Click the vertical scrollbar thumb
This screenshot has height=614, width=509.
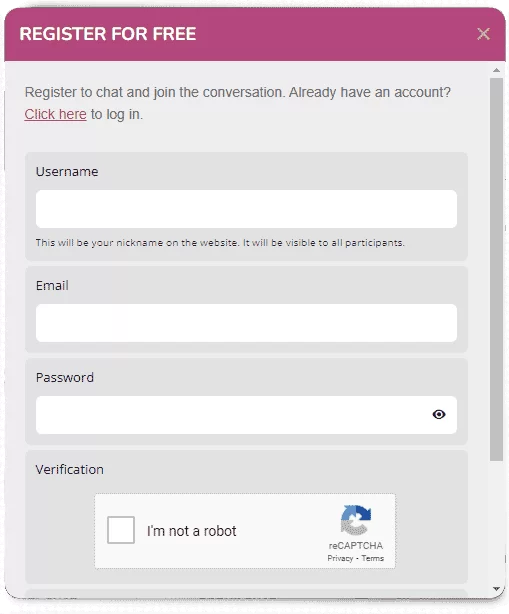496,269
